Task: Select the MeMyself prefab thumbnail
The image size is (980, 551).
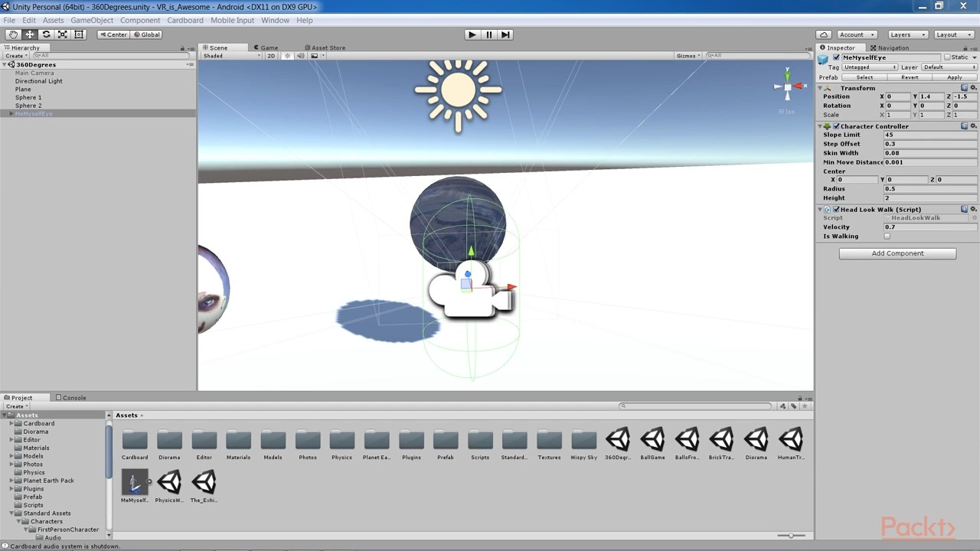Action: click(x=135, y=482)
